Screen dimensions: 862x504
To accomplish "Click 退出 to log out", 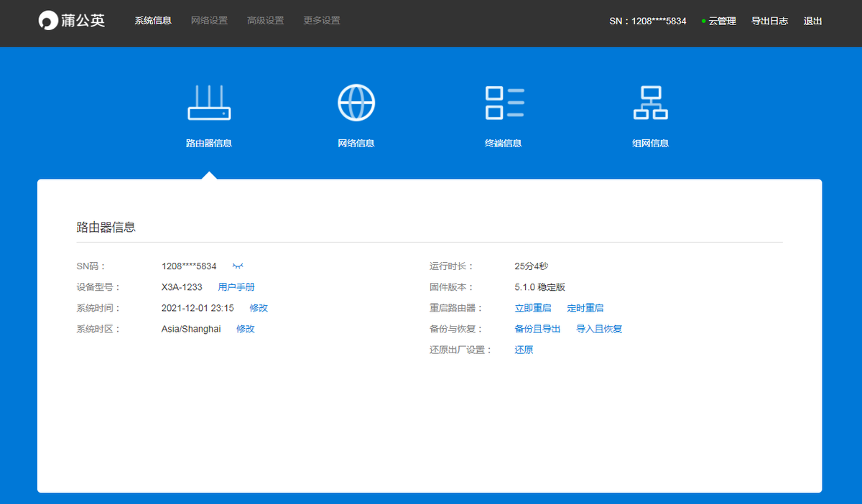I will [x=813, y=22].
